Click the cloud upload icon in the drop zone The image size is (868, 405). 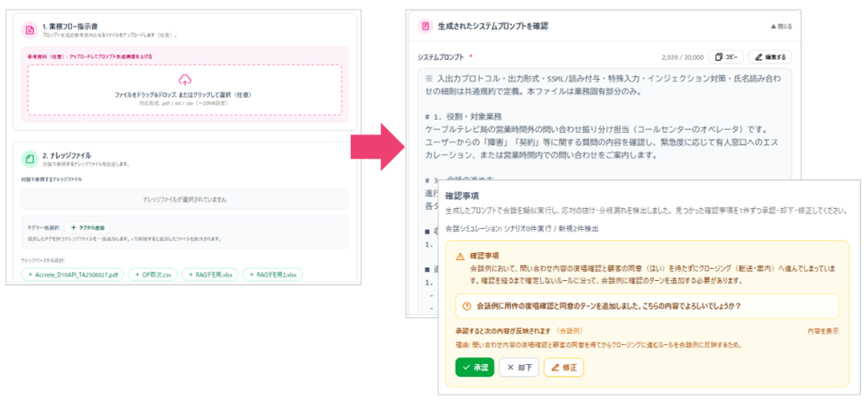point(185,81)
